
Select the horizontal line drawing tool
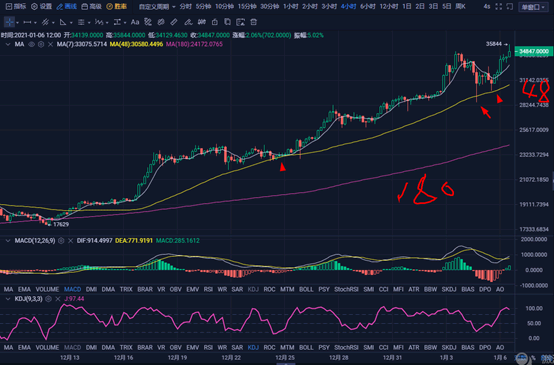pyautogui.click(x=28, y=22)
